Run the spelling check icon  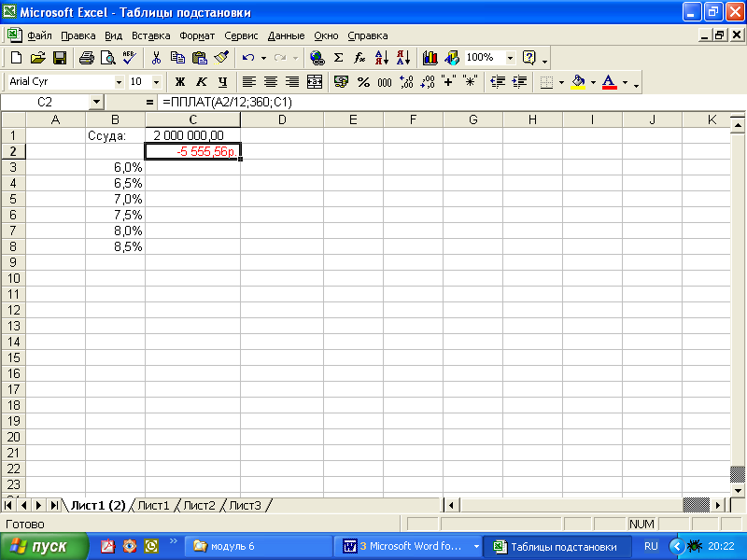tap(129, 58)
